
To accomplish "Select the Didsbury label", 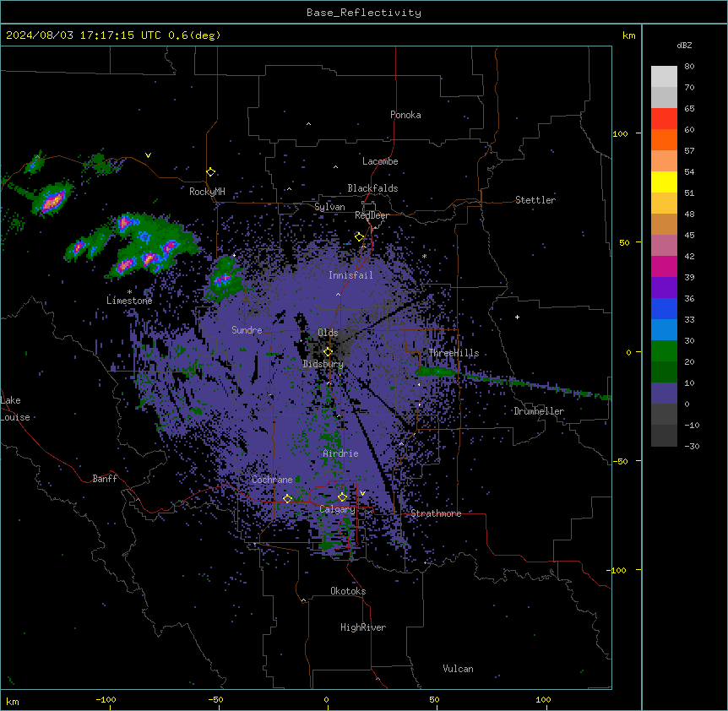I will [323, 364].
